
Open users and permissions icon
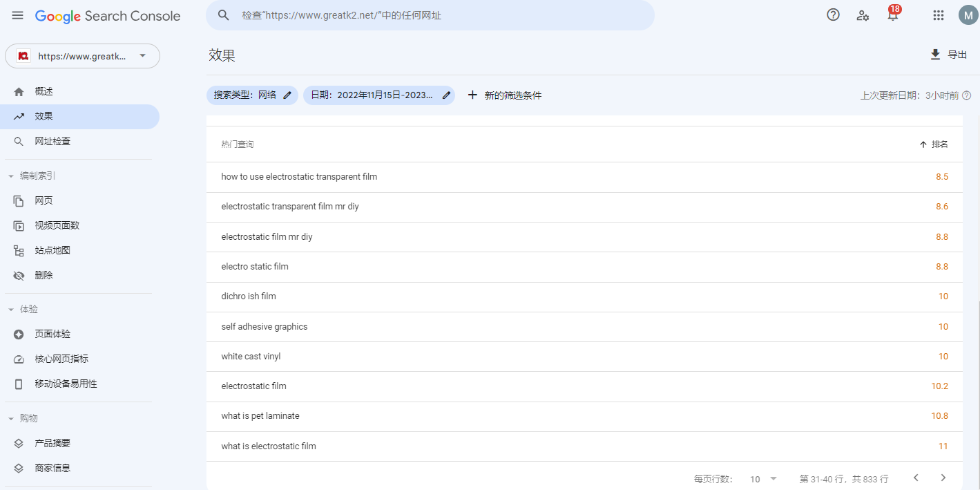click(863, 15)
